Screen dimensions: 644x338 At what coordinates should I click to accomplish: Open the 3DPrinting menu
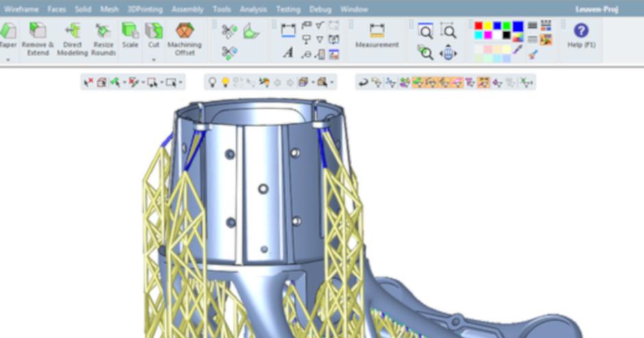pyautogui.click(x=145, y=10)
